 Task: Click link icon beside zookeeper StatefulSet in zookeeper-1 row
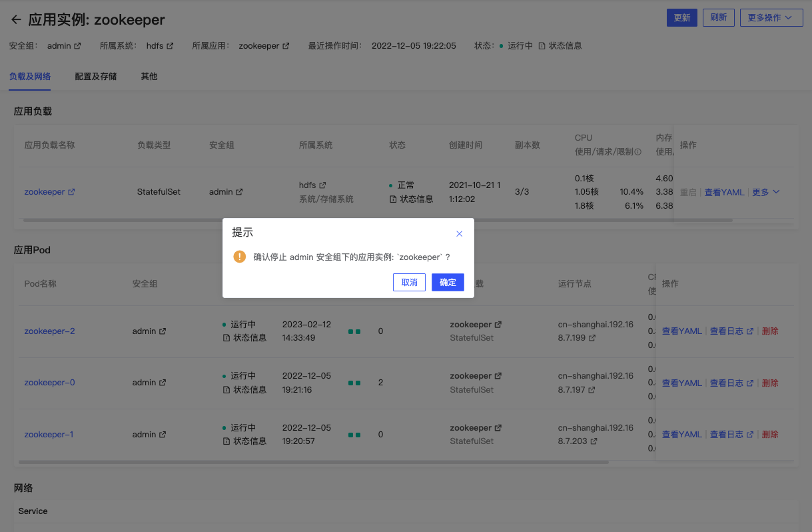498,428
